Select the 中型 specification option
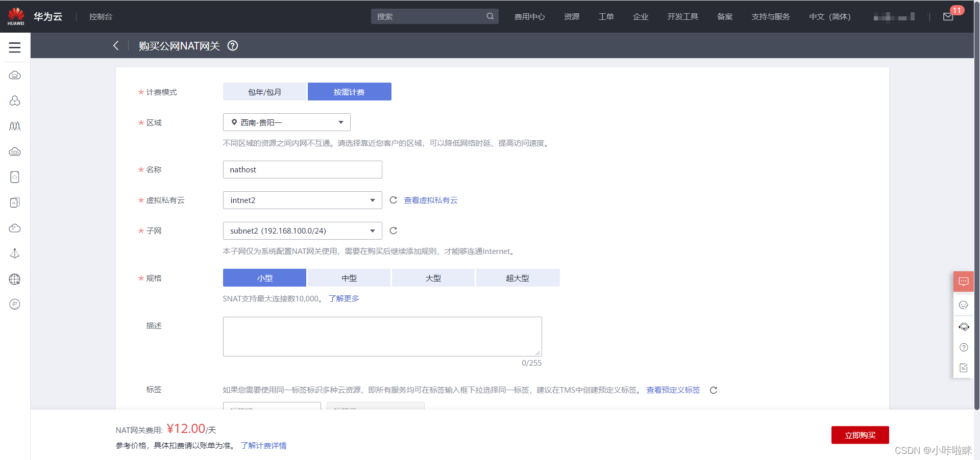Viewport: 980px width, 460px height. pos(349,277)
